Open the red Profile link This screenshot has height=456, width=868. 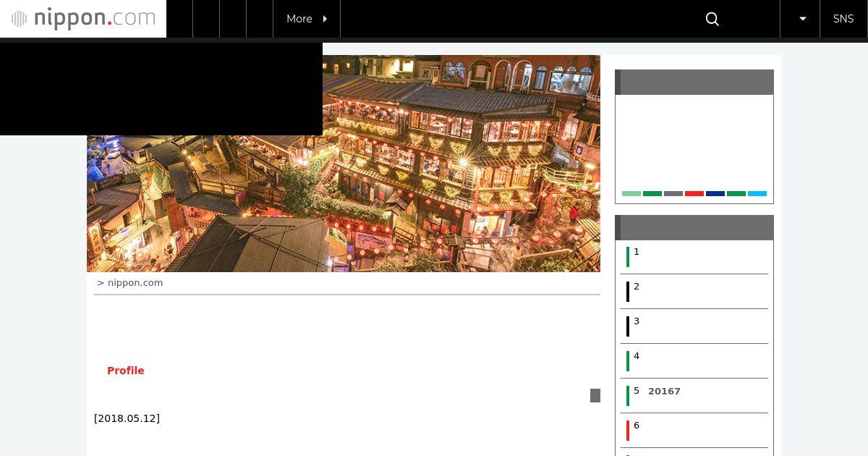[126, 371]
